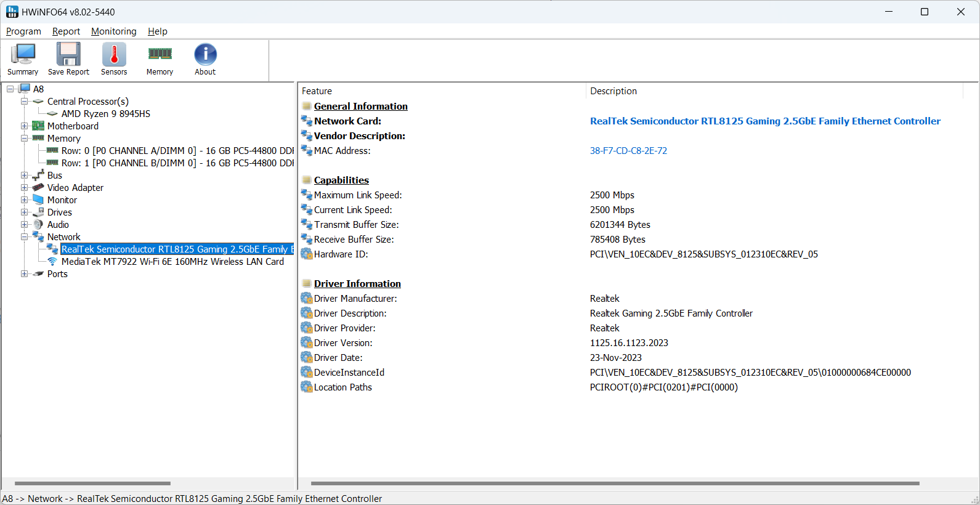The width and height of the screenshot is (980, 505).
Task: Select AMD Ryzen 9 8945HS processor
Action: click(105, 114)
